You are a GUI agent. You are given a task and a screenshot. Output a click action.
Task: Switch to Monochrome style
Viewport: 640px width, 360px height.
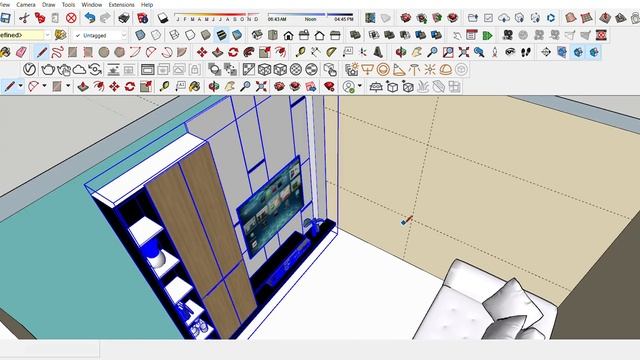pyautogui.click(x=237, y=35)
